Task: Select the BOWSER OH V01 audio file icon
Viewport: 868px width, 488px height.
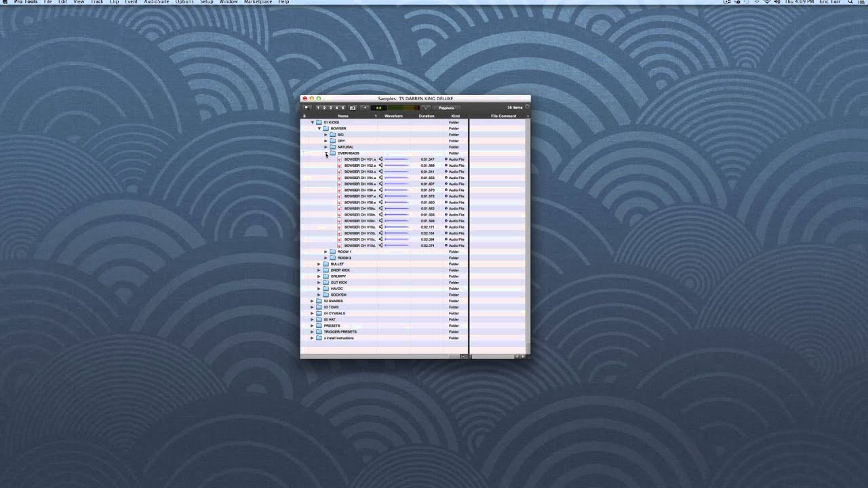Action: pos(339,159)
